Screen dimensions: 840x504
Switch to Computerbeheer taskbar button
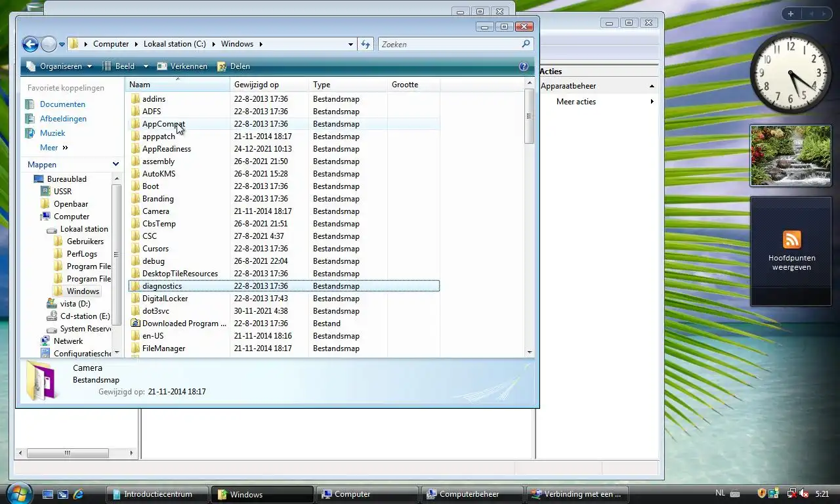(x=472, y=494)
